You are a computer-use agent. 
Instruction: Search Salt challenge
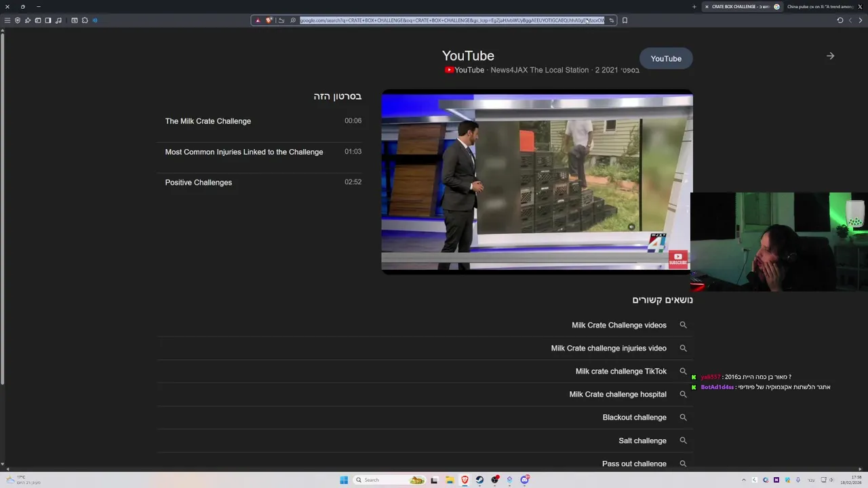tap(643, 441)
